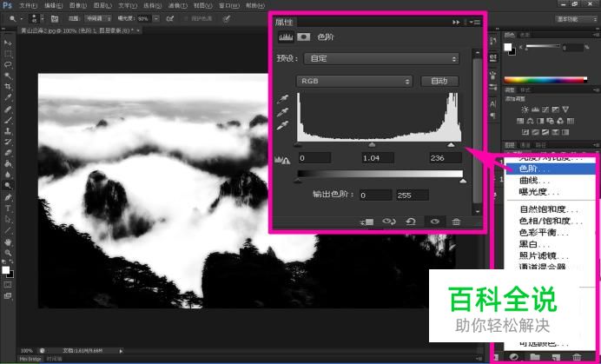601x364 pixels.
Task: Delete the adjustment layer with trash icon
Action: pyautogui.click(x=456, y=222)
